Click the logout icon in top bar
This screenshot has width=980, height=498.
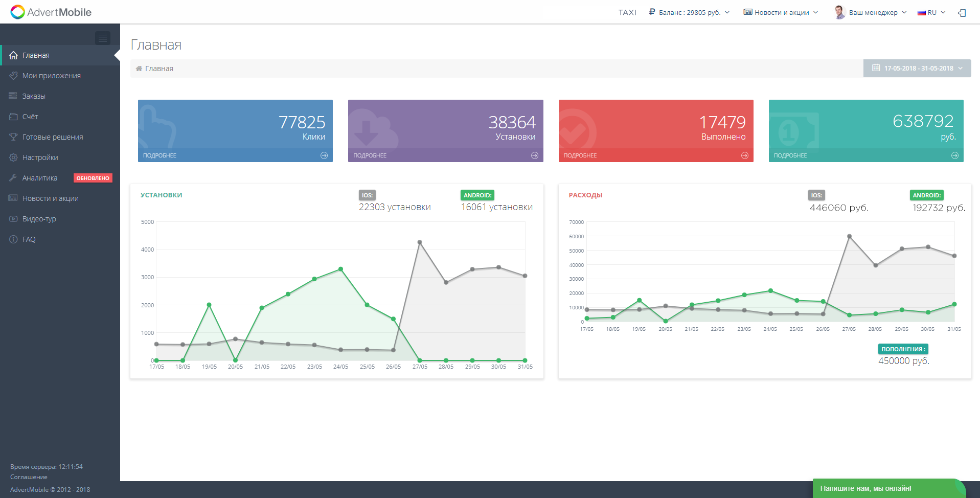pyautogui.click(x=962, y=13)
